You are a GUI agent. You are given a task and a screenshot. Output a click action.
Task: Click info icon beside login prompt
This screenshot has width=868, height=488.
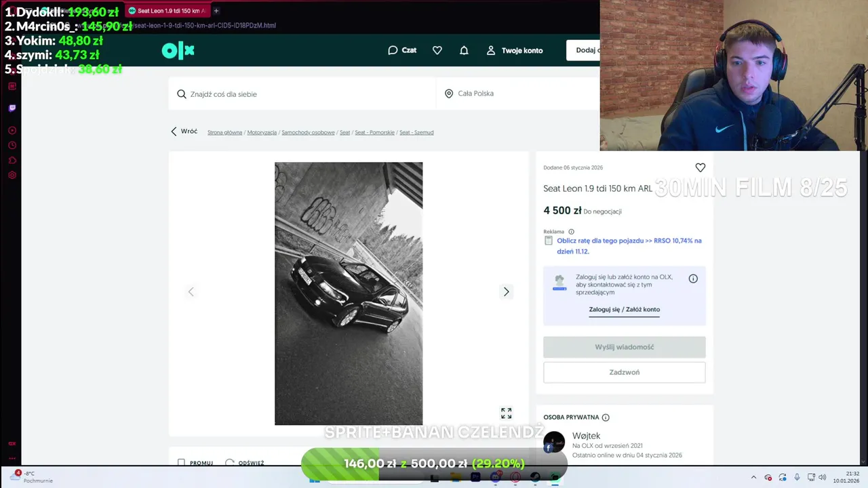tap(693, 279)
